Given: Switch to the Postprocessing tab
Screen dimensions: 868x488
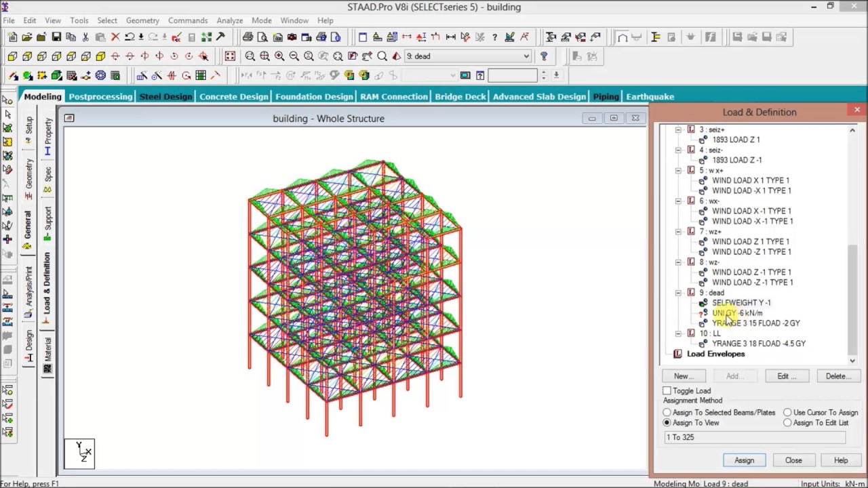Looking at the screenshot, I should tap(100, 97).
